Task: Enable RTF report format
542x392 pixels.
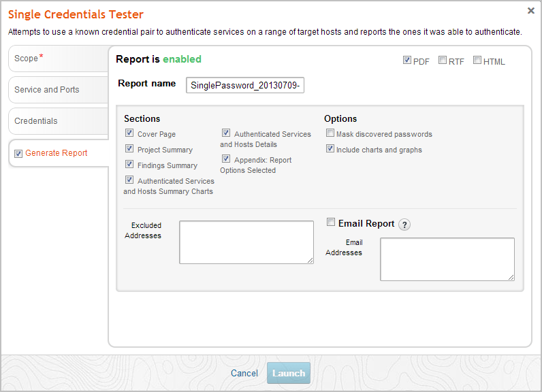Action: (443, 61)
